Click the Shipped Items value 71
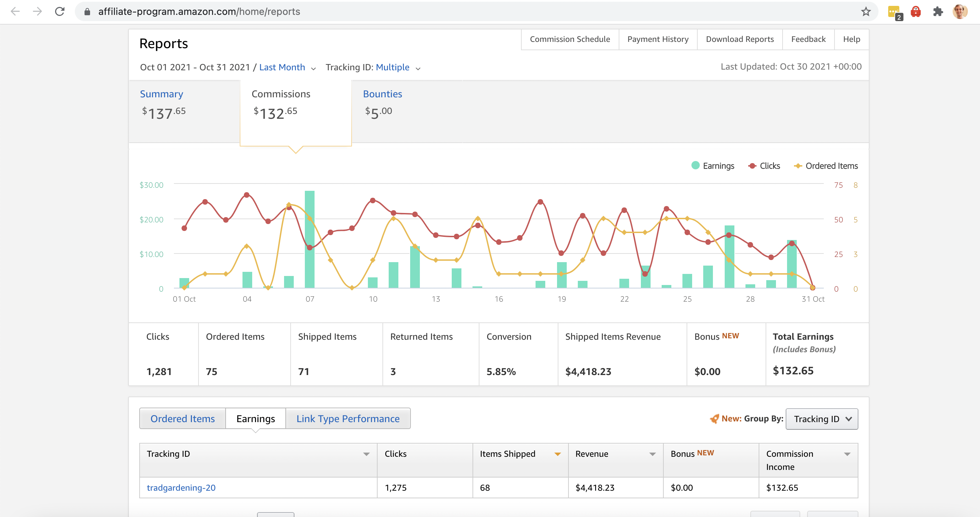The height and width of the screenshot is (517, 980). (x=303, y=372)
